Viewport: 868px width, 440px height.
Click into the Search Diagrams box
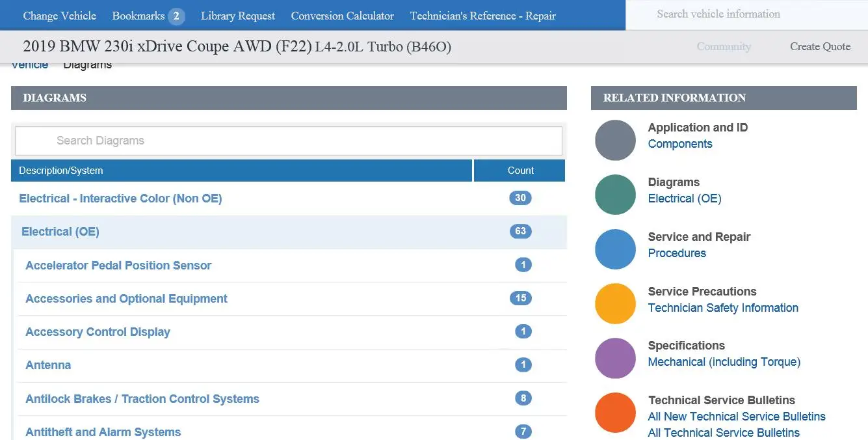coord(289,141)
